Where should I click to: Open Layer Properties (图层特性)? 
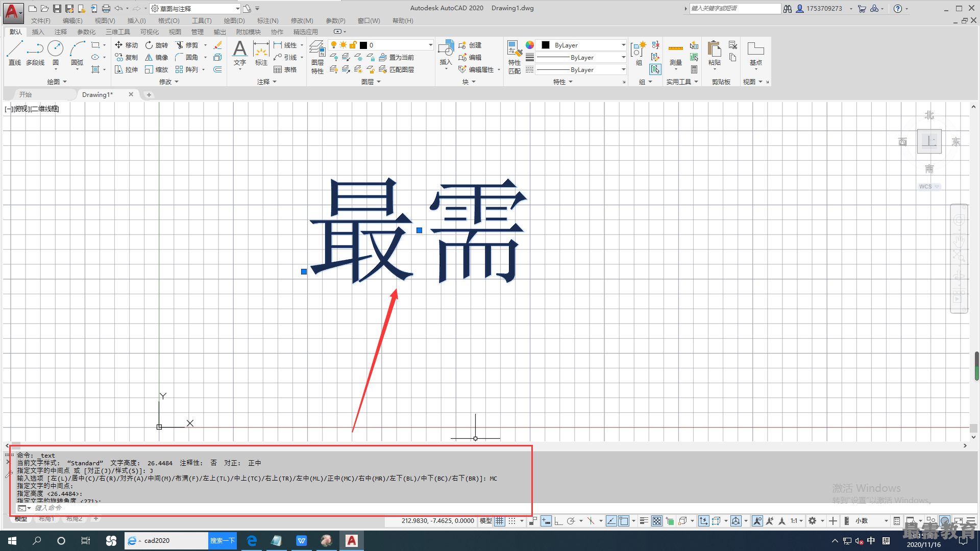[x=317, y=57]
